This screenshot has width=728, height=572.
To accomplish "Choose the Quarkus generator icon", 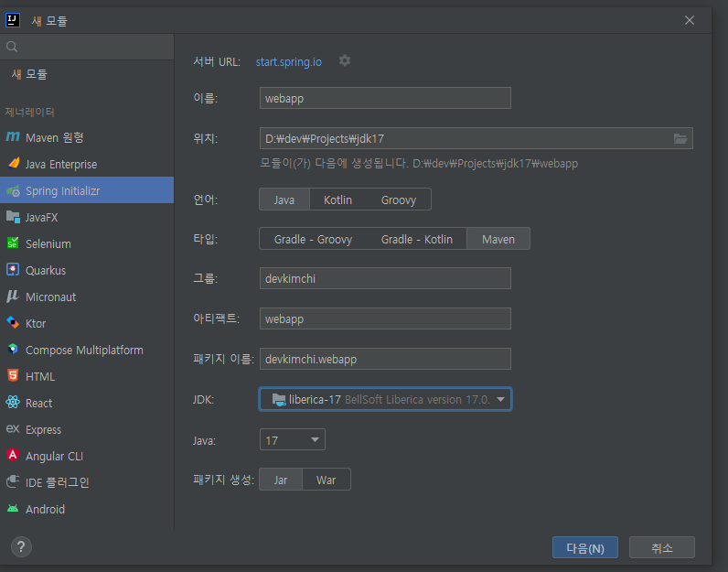I will pyautogui.click(x=13, y=269).
